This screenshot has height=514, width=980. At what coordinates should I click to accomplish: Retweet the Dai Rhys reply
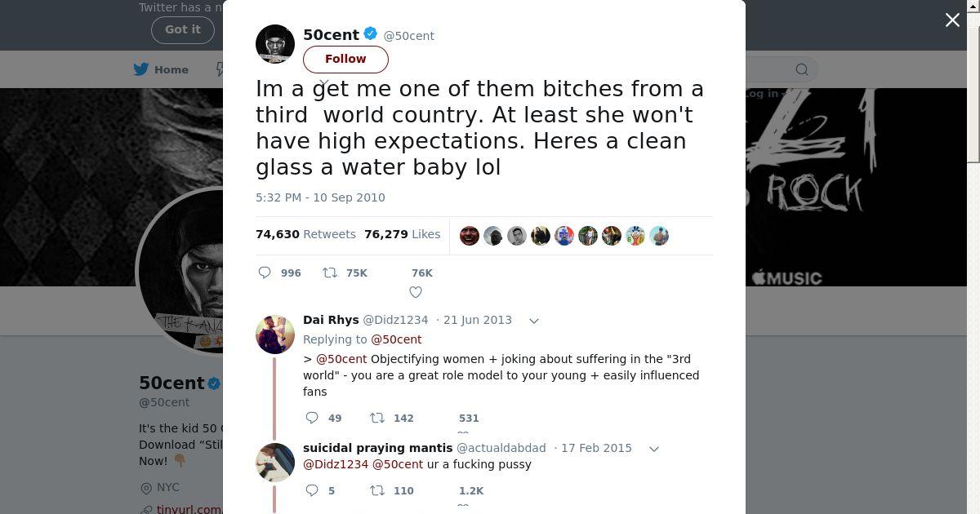(377, 418)
